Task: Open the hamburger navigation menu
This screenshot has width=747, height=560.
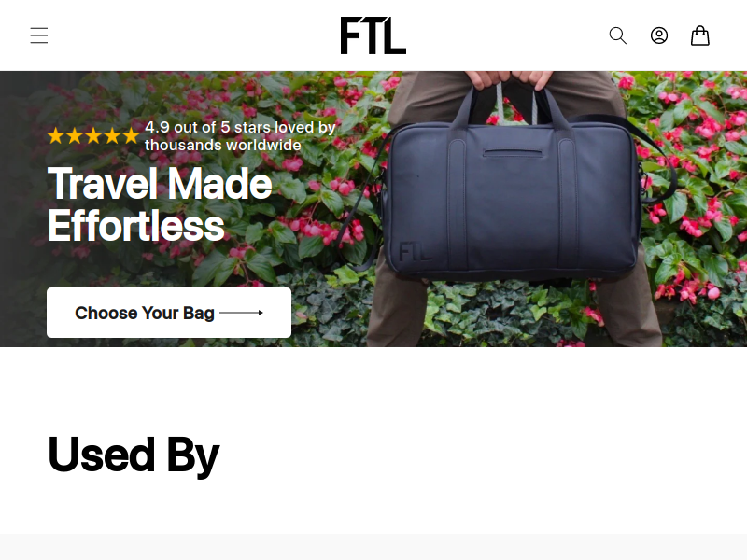Action: (39, 35)
